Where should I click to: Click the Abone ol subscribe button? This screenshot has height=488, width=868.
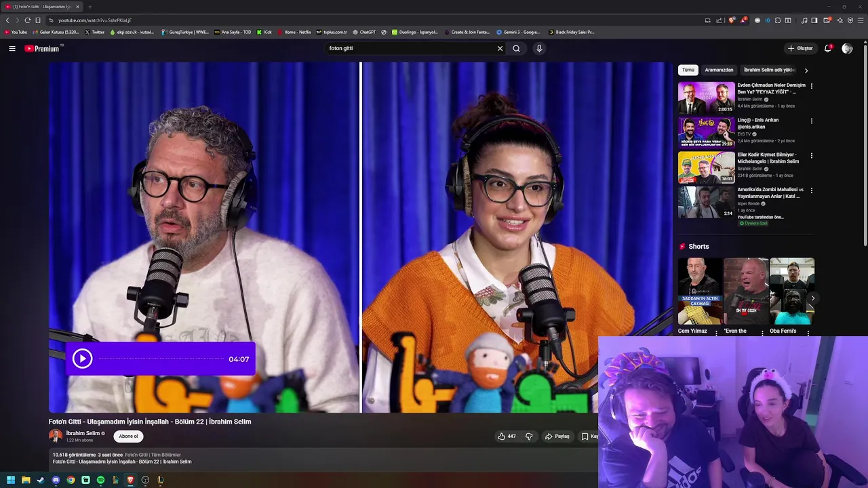(128, 436)
